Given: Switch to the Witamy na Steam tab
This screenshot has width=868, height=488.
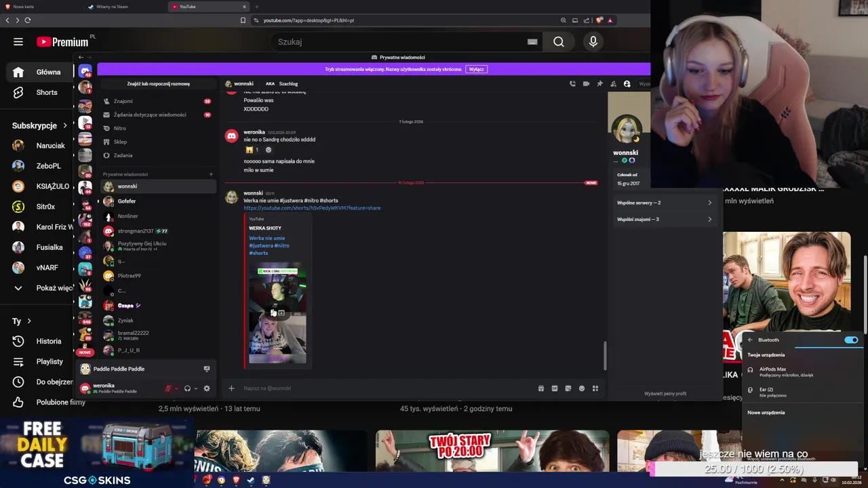Looking at the screenshot, I should [x=125, y=7].
